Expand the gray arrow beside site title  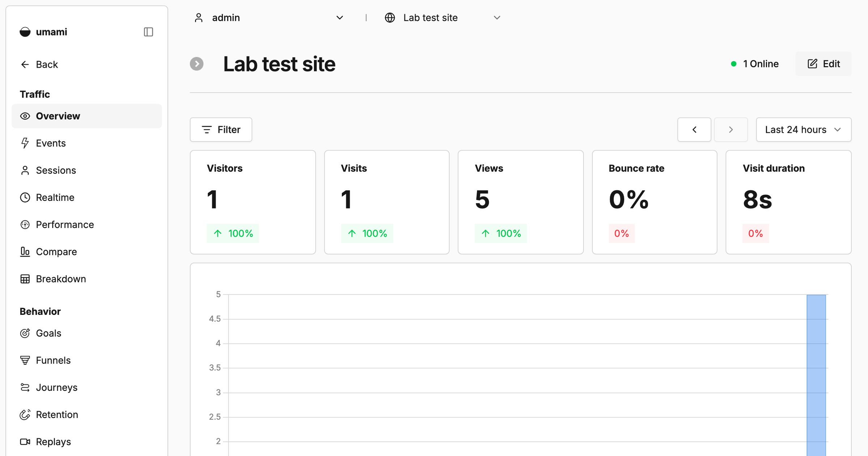click(x=197, y=64)
